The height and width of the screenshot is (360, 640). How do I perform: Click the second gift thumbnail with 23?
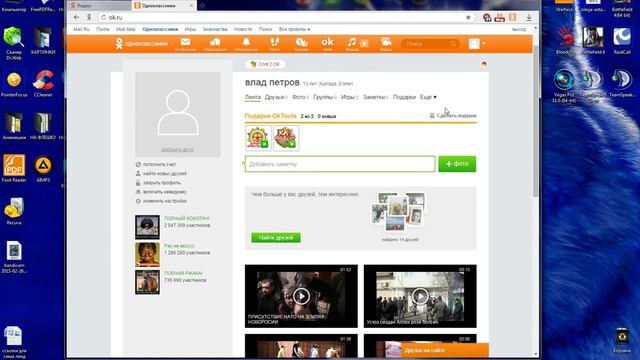click(286, 138)
